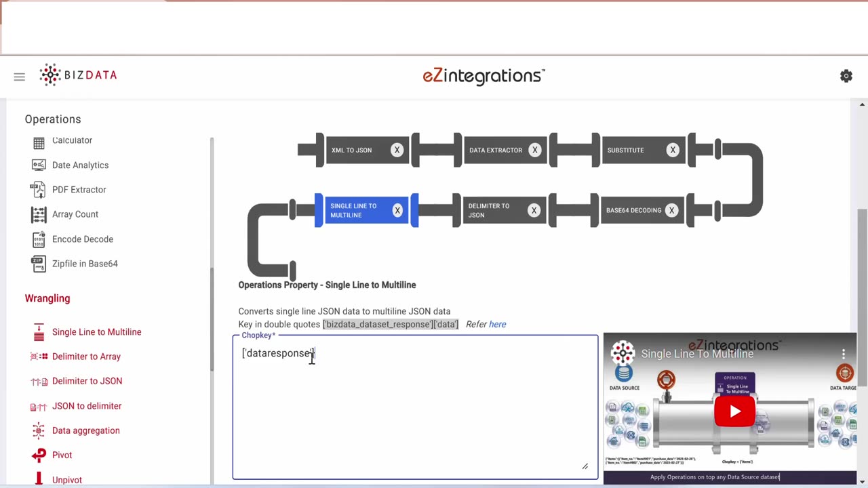
Task: Open the Calculator operation
Action: point(72,140)
